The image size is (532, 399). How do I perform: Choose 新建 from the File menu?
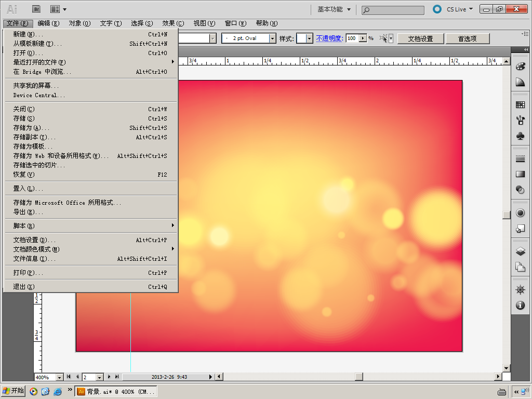90,34
